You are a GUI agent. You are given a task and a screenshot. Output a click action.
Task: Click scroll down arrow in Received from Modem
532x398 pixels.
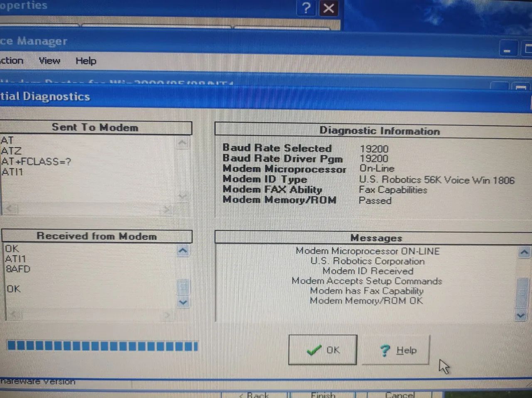[183, 302]
